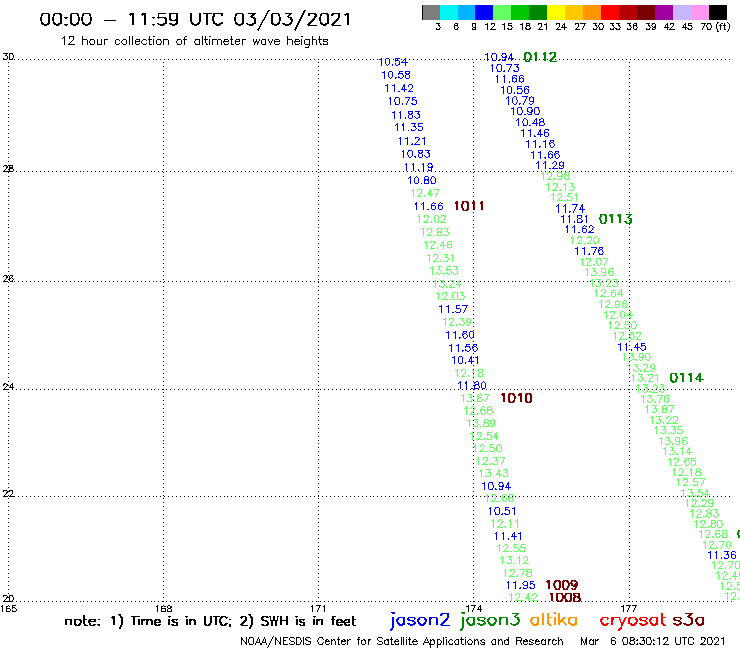This screenshot has width=740, height=650.
Task: Click the 13.43 wave height value
Action: pyautogui.click(x=493, y=473)
